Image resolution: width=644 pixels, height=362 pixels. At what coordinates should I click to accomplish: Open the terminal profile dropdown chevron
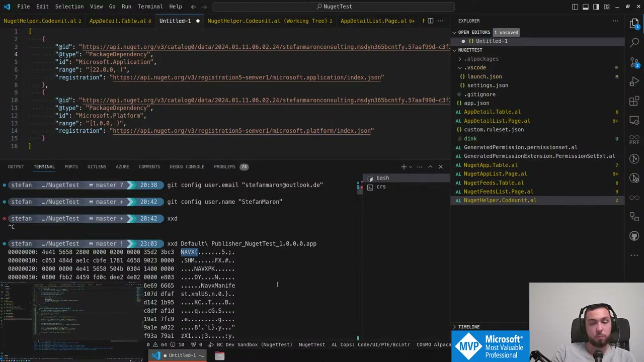[x=410, y=166]
